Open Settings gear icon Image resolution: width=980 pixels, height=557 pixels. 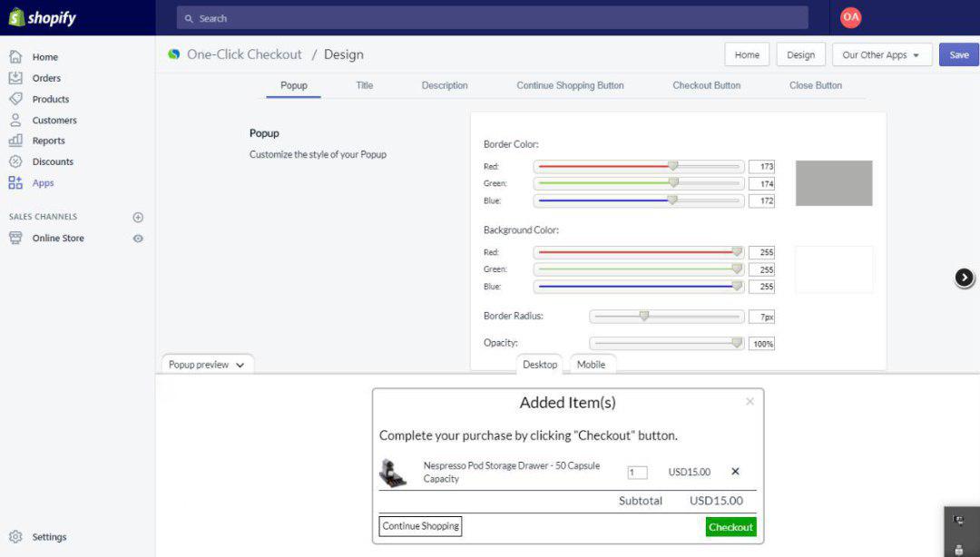pyautogui.click(x=15, y=536)
